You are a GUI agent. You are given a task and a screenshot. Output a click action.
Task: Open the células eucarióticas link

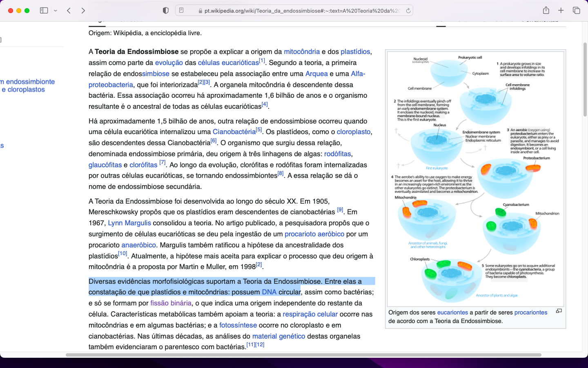pos(228,63)
